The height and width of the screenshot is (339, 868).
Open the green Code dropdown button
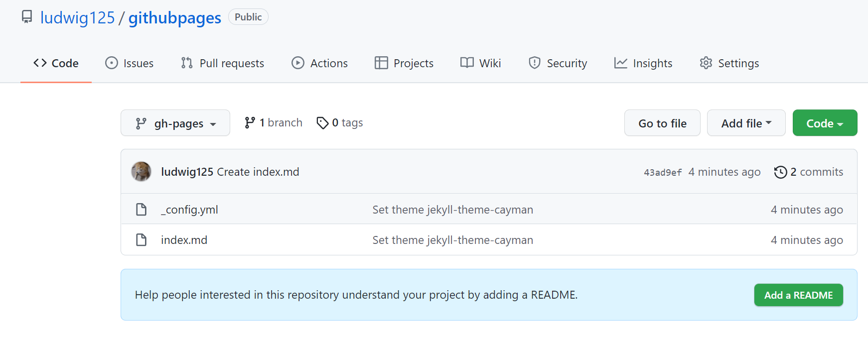click(825, 123)
